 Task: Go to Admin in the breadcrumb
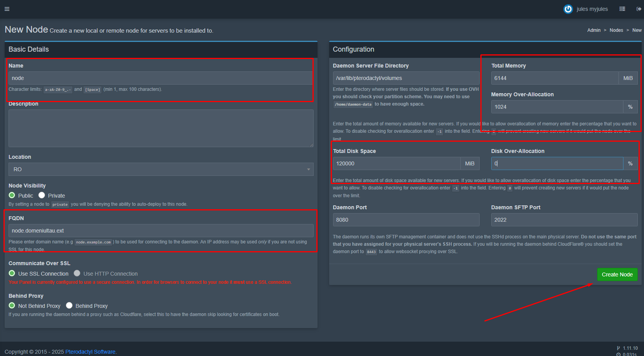594,30
